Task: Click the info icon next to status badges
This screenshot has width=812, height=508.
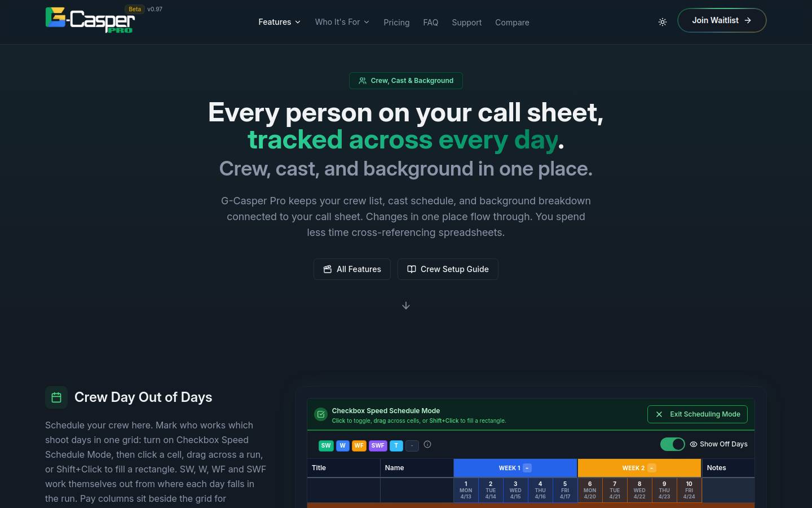Action: pyautogui.click(x=427, y=444)
